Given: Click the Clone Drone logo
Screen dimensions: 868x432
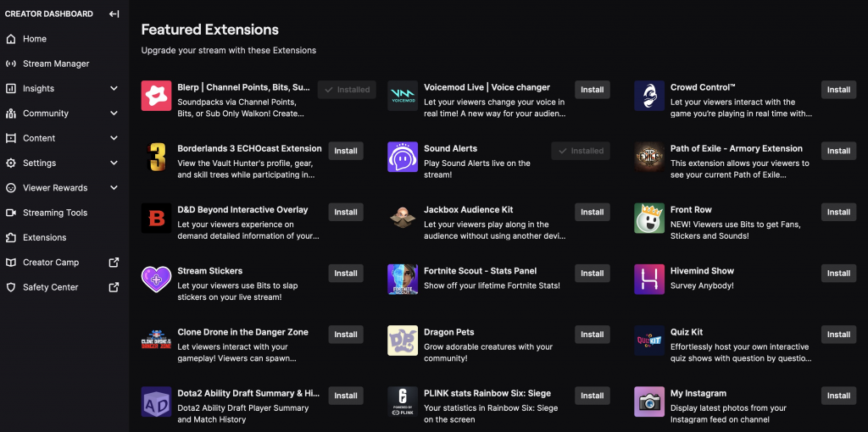Looking at the screenshot, I should (x=156, y=341).
